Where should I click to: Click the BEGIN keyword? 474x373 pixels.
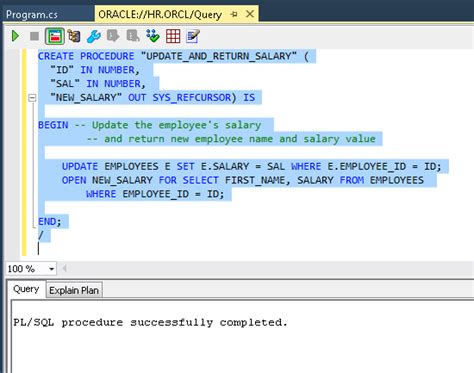click(x=53, y=125)
